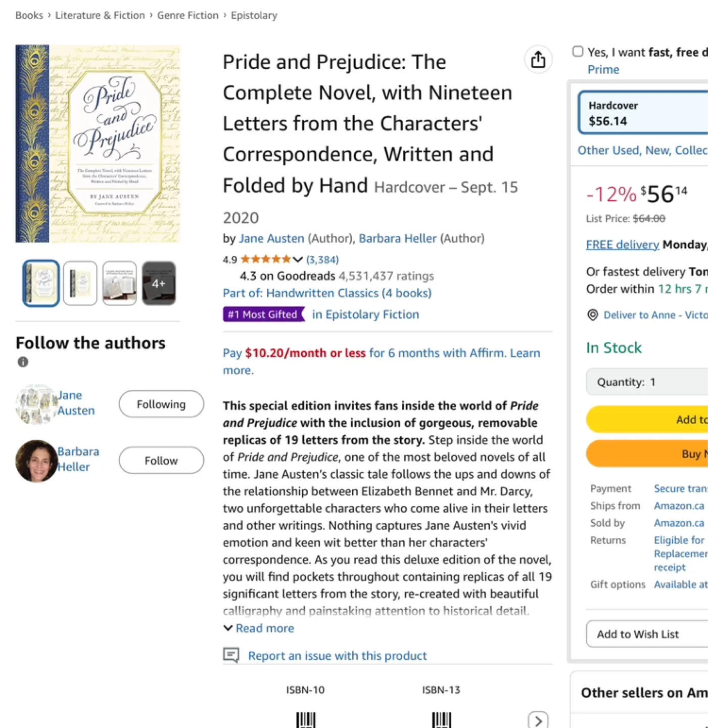The height and width of the screenshot is (728, 708).
Task: Click the ISBN-10 barcode image
Action: [305, 720]
